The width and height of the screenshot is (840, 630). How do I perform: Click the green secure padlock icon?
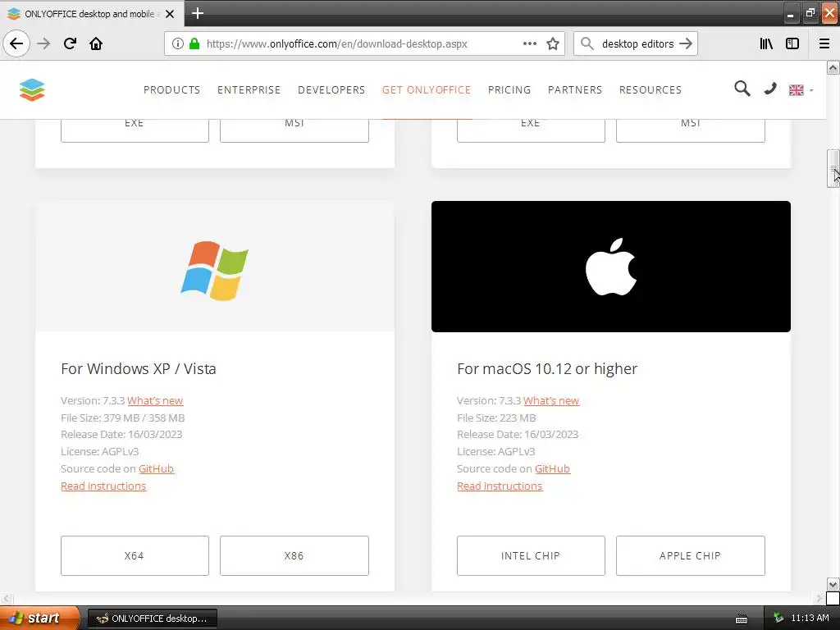[194, 43]
